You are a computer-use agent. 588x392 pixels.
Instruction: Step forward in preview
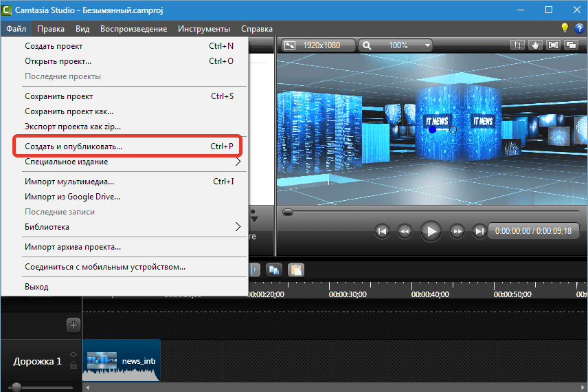(x=457, y=231)
